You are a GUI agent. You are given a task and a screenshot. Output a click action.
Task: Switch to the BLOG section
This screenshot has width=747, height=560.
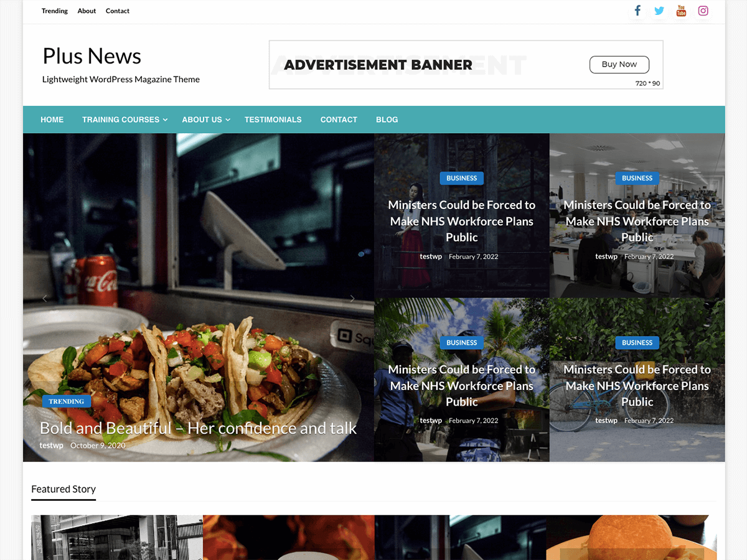(x=387, y=119)
